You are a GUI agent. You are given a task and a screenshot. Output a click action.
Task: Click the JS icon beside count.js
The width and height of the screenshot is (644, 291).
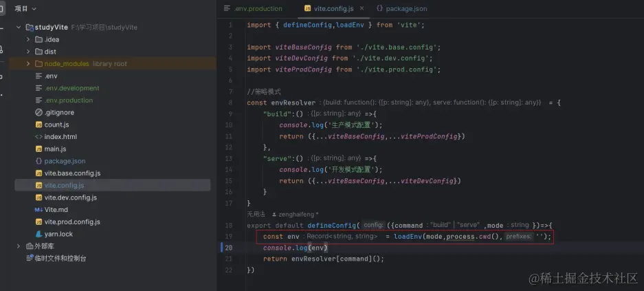point(38,125)
